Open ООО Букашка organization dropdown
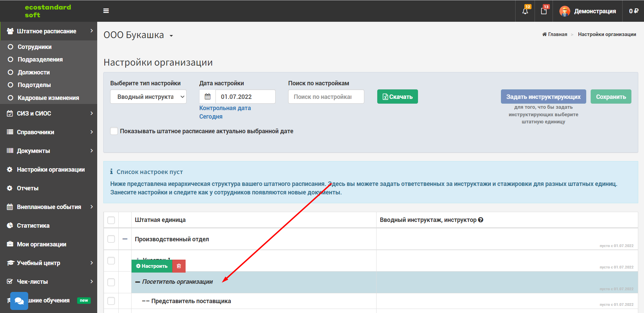 pyautogui.click(x=138, y=35)
